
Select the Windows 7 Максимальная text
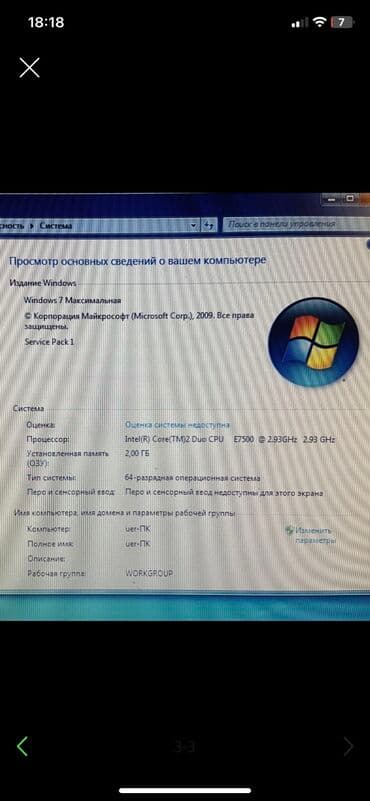[73, 300]
